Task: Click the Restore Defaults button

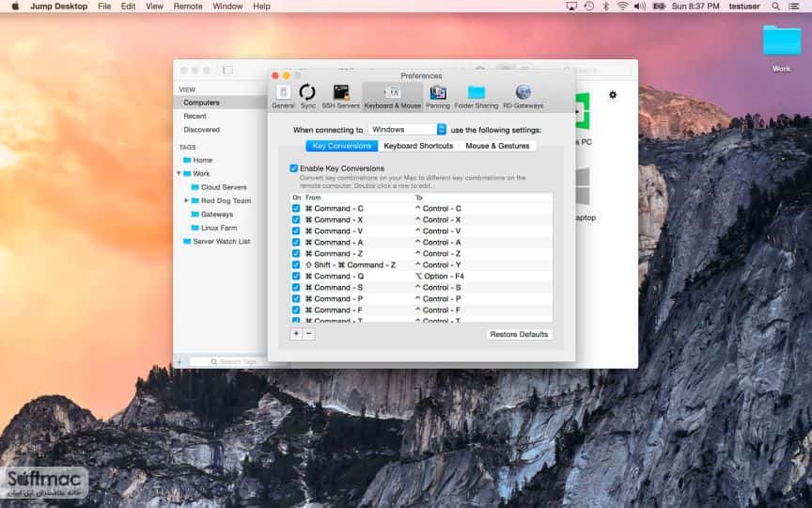Action: point(519,334)
